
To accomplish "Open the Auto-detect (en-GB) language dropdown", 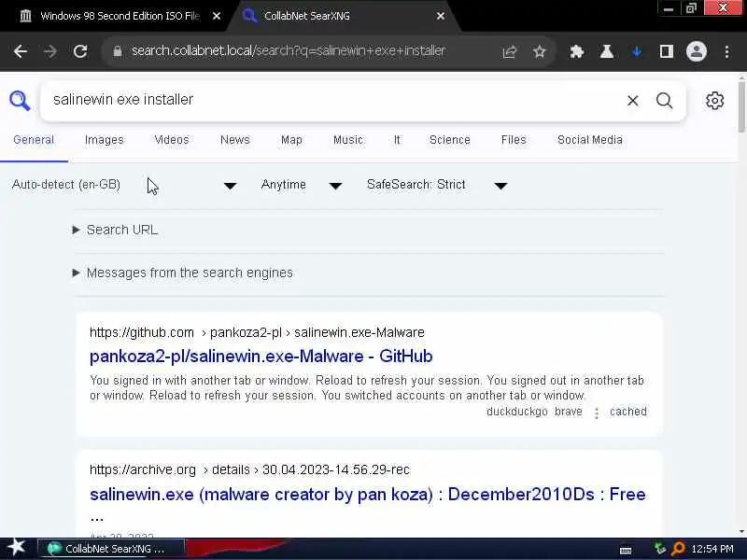I will coord(124,185).
